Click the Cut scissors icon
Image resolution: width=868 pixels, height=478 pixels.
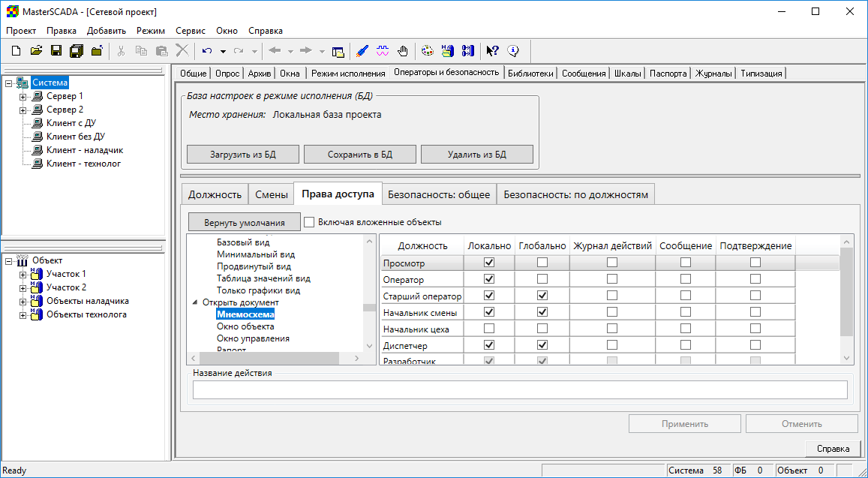(x=121, y=51)
